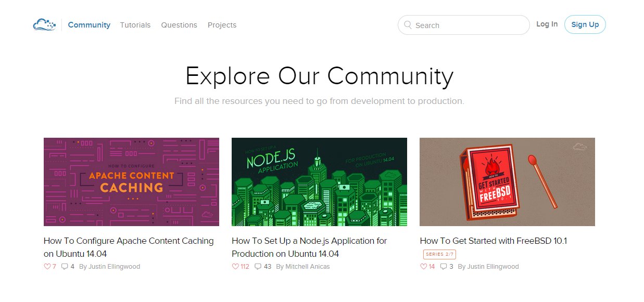Like the Node.js Application article via heart icon
Viewport: 644px width, 302px height.
click(235, 267)
